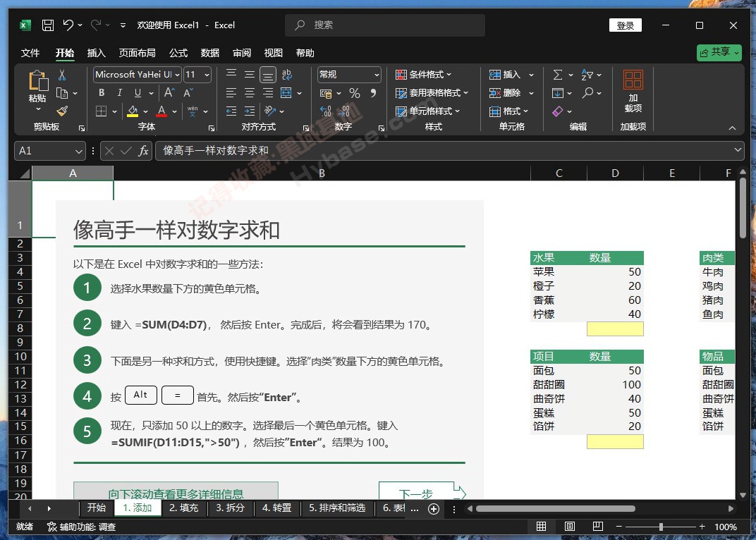Switch to Page Break Preview icon
756x540 pixels.
(x=598, y=527)
